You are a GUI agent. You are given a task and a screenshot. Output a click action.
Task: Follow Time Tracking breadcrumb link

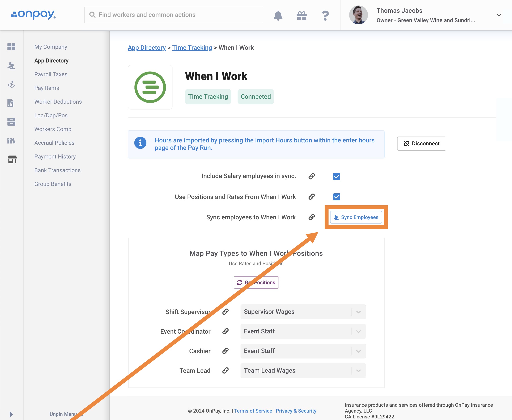pos(192,48)
